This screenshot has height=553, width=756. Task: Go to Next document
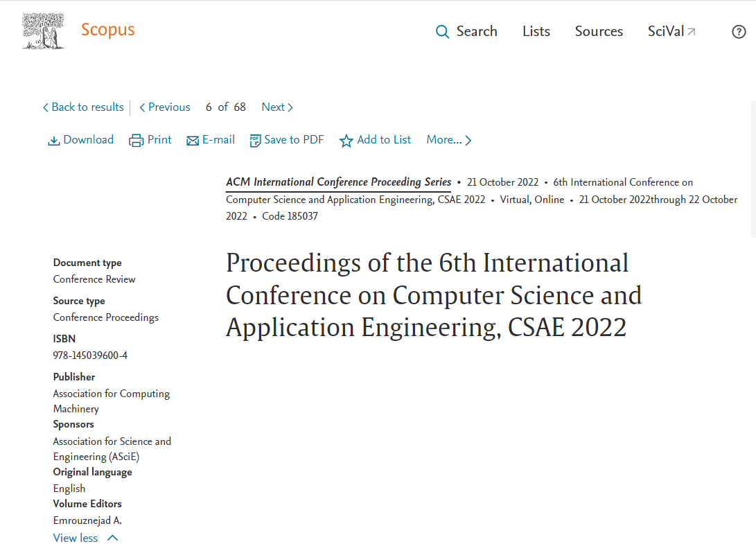(277, 107)
